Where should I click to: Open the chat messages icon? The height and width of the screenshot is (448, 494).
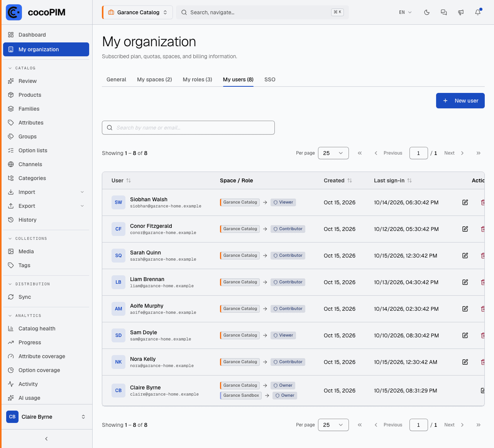pyautogui.click(x=444, y=12)
